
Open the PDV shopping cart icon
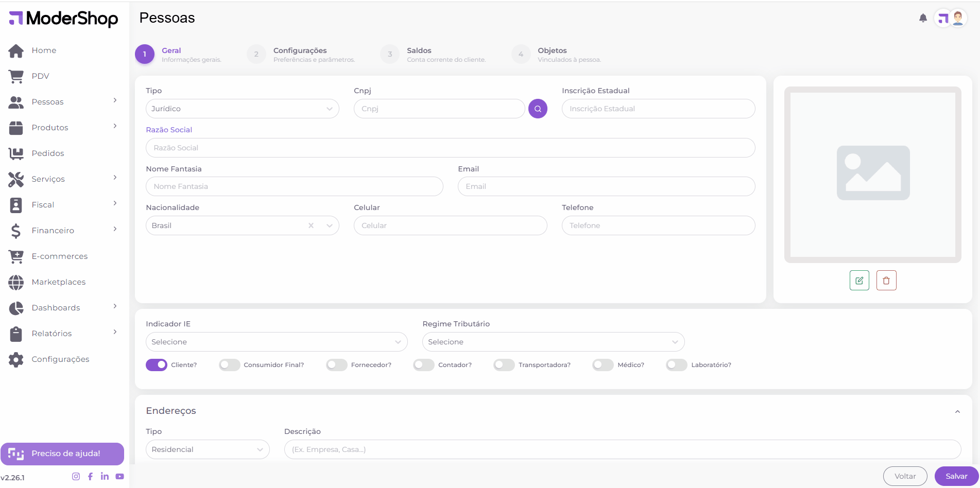point(16,76)
